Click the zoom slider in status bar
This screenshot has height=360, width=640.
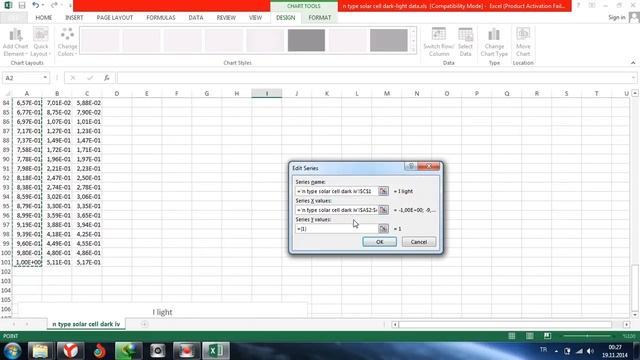pos(587,336)
